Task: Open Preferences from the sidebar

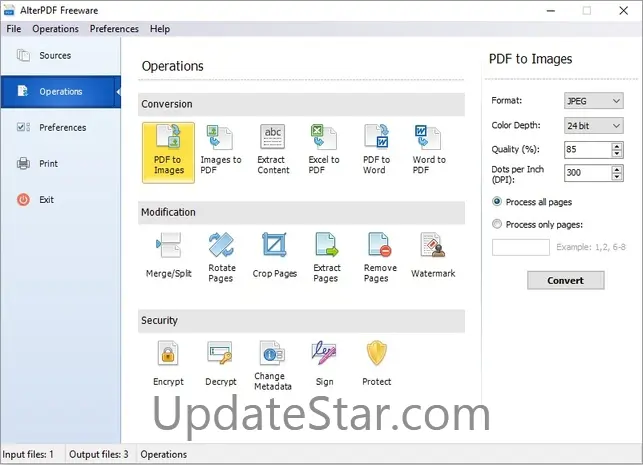Action: (61, 128)
